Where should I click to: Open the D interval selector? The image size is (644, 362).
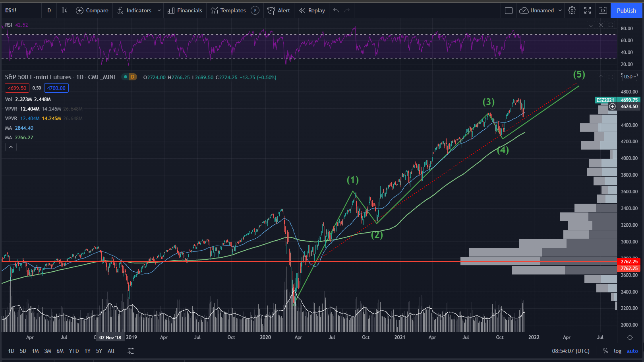coord(49,10)
